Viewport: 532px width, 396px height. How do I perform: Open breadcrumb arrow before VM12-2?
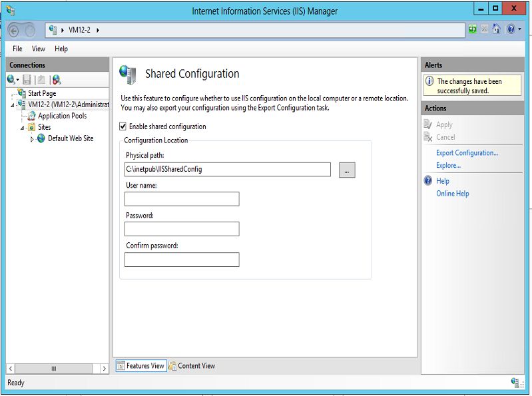[63, 30]
